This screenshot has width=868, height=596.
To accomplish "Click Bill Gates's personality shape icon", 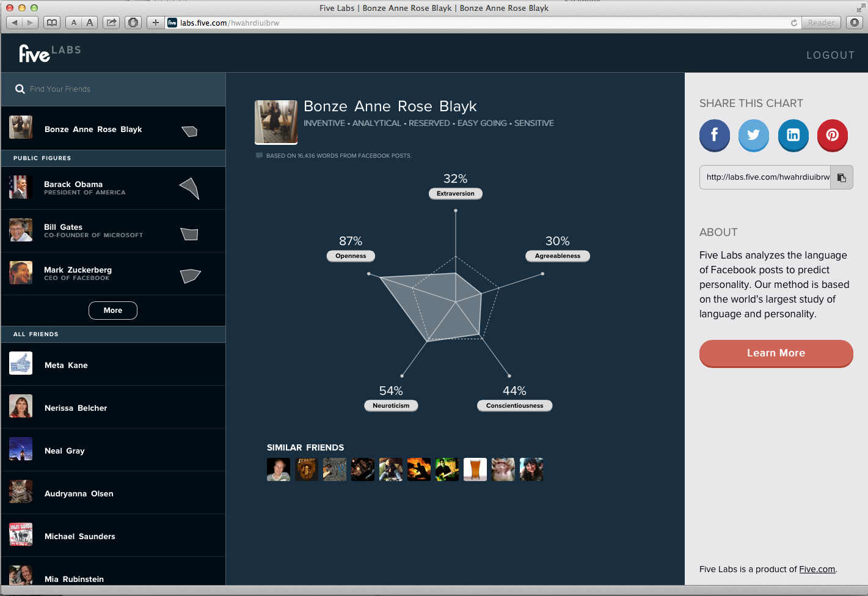I will coord(189,233).
